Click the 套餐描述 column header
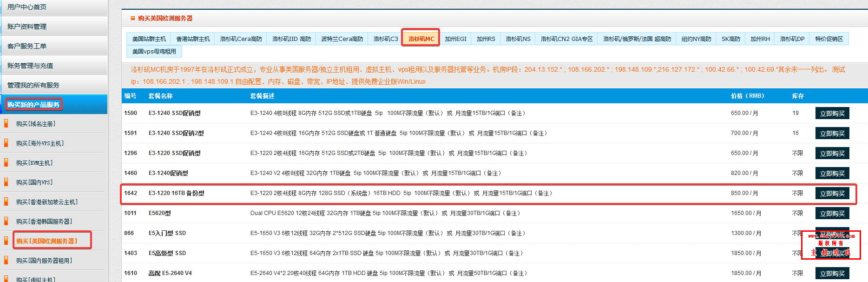 tap(262, 96)
